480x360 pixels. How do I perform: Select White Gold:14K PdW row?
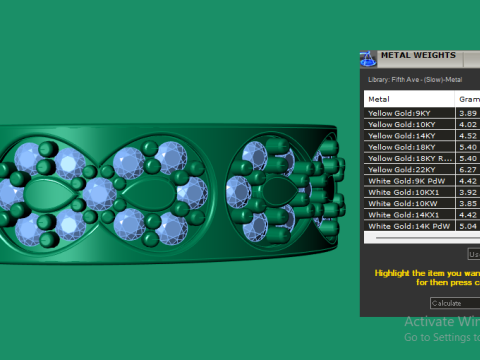(422, 226)
